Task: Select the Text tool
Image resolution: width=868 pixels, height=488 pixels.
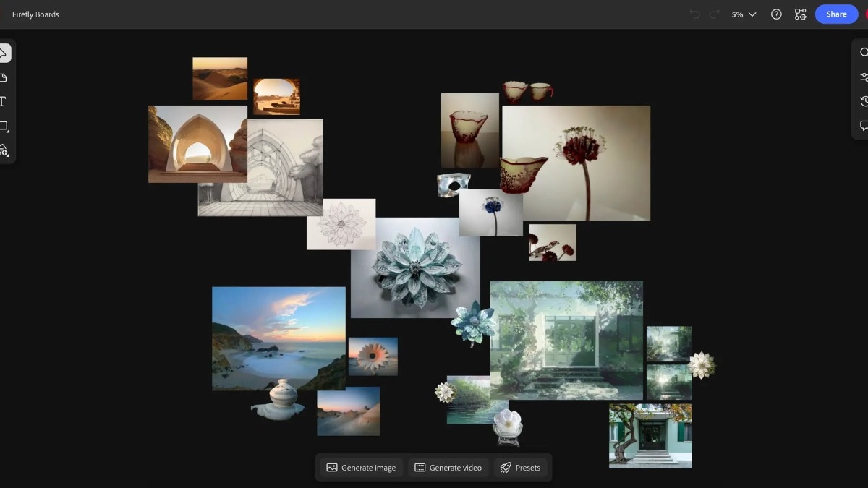Action: (4, 101)
